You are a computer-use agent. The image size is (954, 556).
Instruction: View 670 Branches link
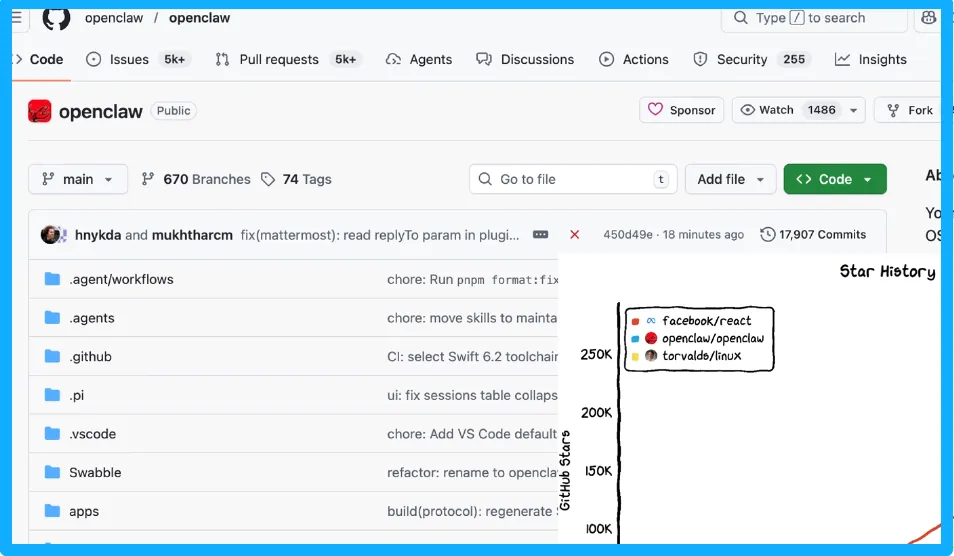coord(196,179)
